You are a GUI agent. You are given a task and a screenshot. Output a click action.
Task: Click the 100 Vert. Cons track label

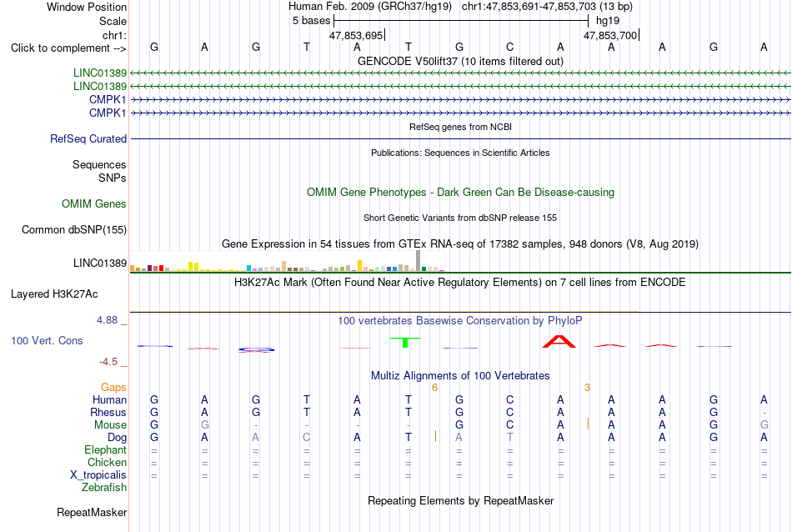pos(47,341)
